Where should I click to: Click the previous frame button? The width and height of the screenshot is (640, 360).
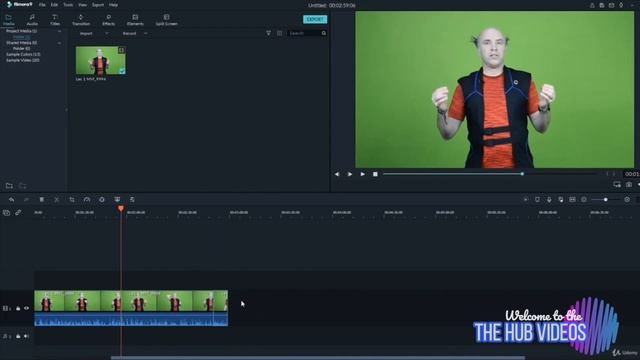coord(337,174)
